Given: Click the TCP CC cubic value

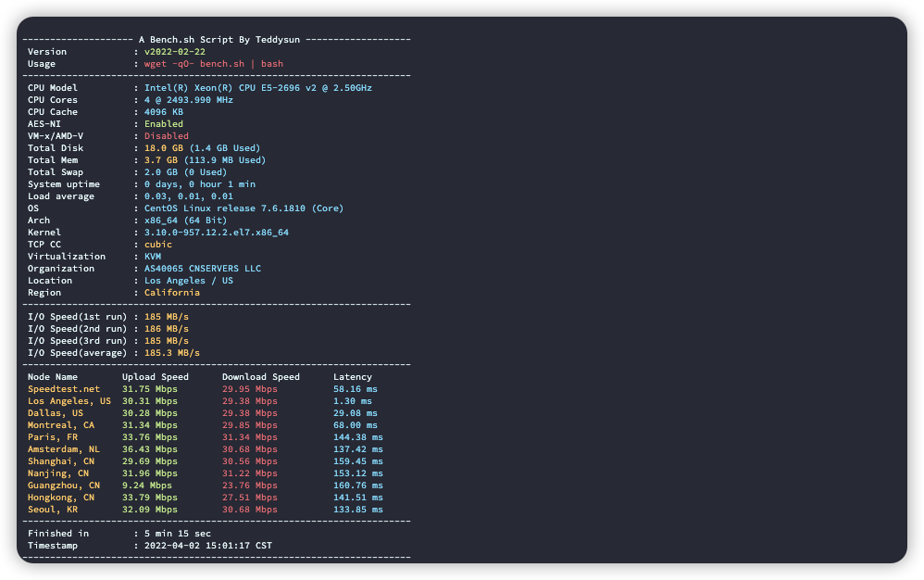Looking at the screenshot, I should (158, 245).
